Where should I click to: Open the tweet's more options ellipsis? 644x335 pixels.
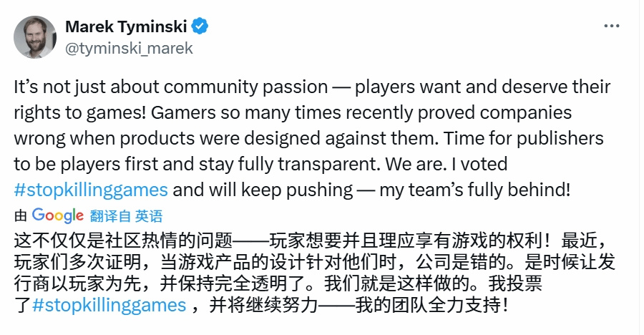pos(612,26)
